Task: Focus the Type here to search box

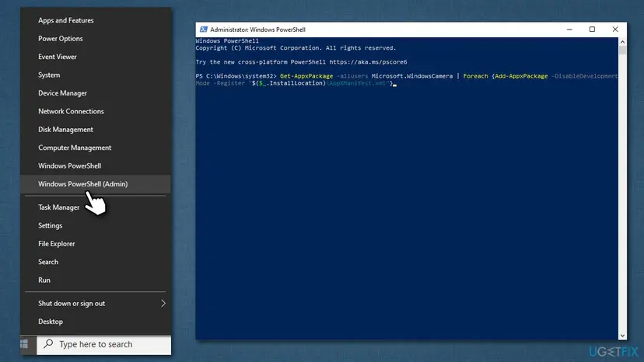Action: (104, 344)
